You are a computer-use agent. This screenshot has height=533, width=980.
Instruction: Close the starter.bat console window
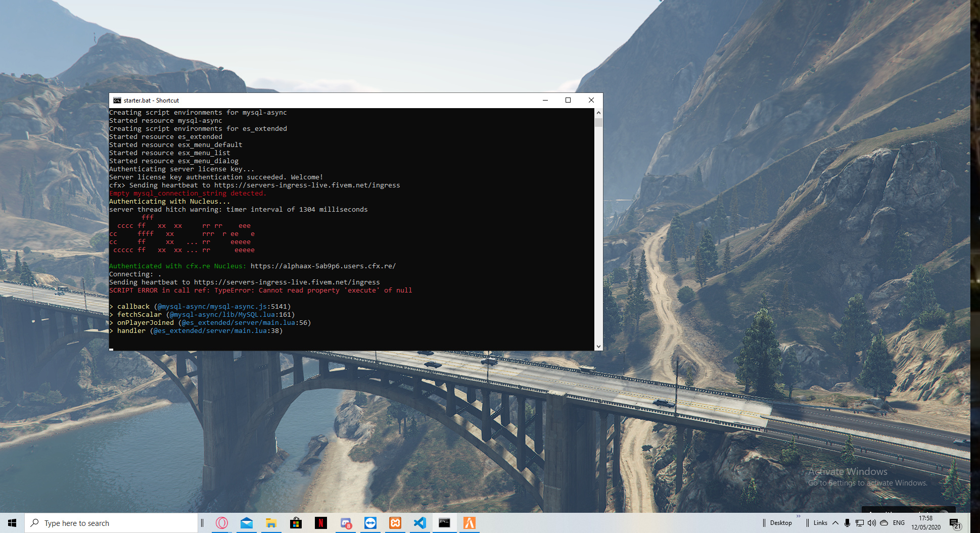tap(591, 100)
